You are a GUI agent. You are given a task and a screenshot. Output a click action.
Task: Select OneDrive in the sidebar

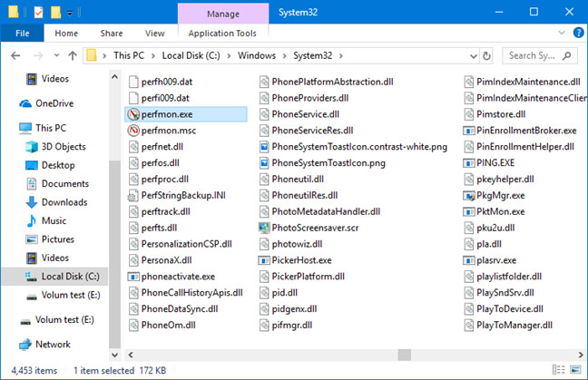pyautogui.click(x=54, y=103)
